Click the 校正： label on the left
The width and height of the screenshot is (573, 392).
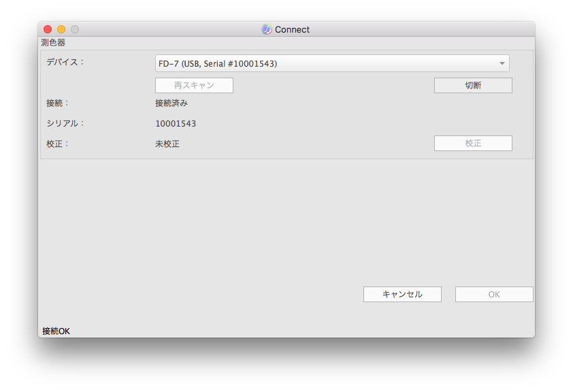[57, 144]
